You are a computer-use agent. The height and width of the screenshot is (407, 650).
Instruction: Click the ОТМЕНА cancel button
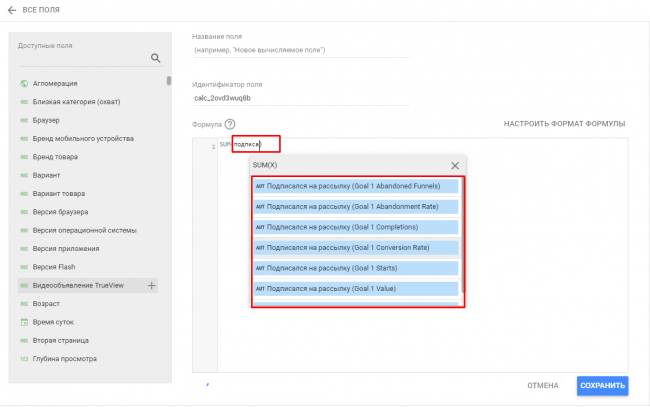point(543,386)
